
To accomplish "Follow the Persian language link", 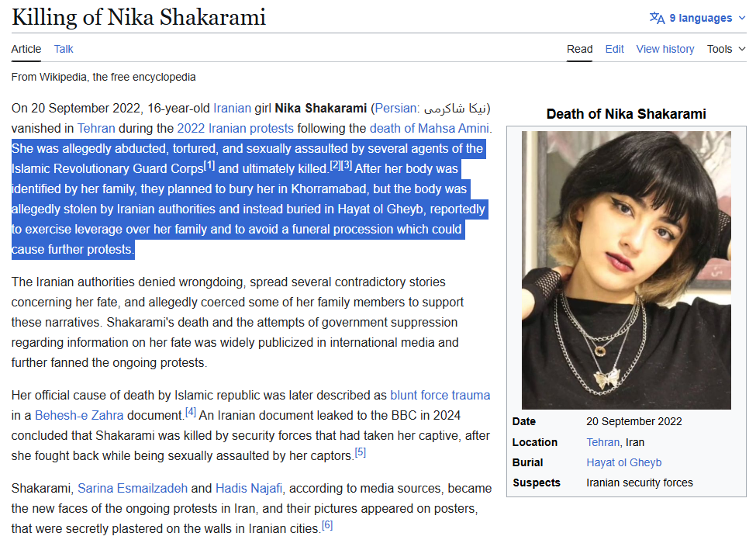I will click(395, 108).
